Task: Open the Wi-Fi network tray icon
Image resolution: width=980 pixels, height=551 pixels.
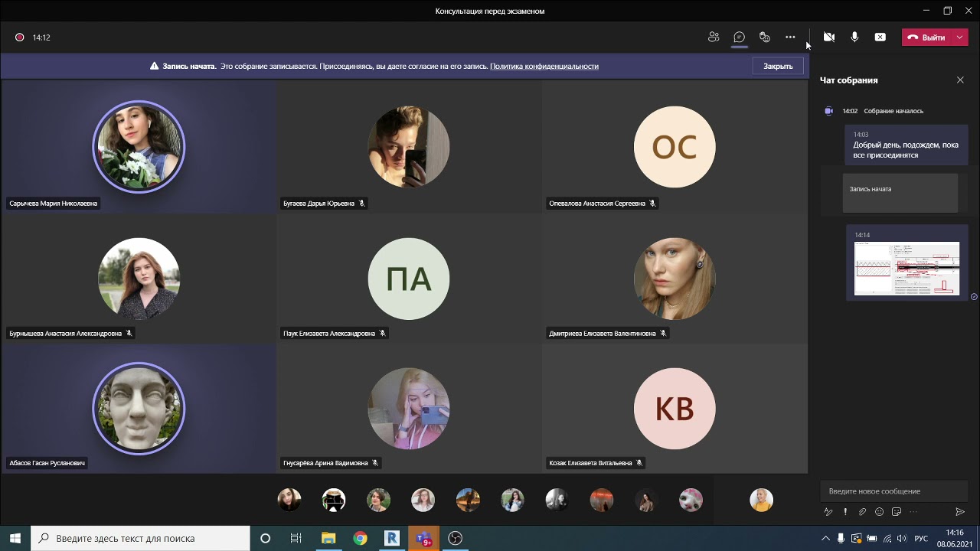Action: pos(887,539)
